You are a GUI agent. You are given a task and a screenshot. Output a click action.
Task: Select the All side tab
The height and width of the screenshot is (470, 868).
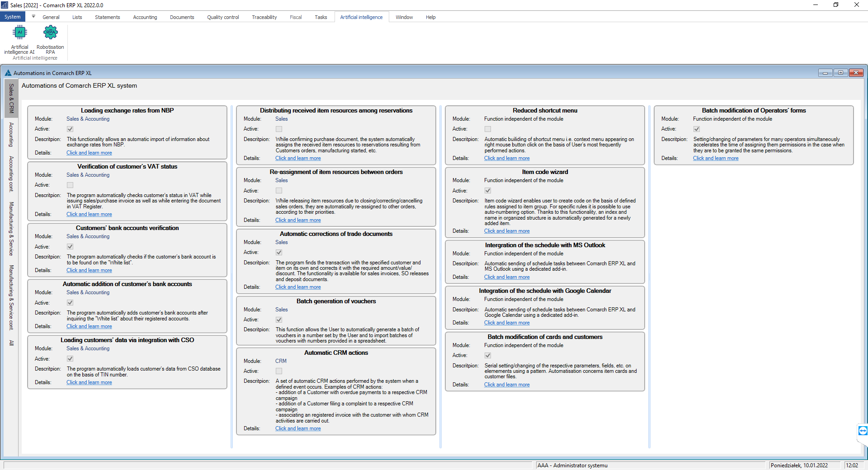tap(11, 343)
